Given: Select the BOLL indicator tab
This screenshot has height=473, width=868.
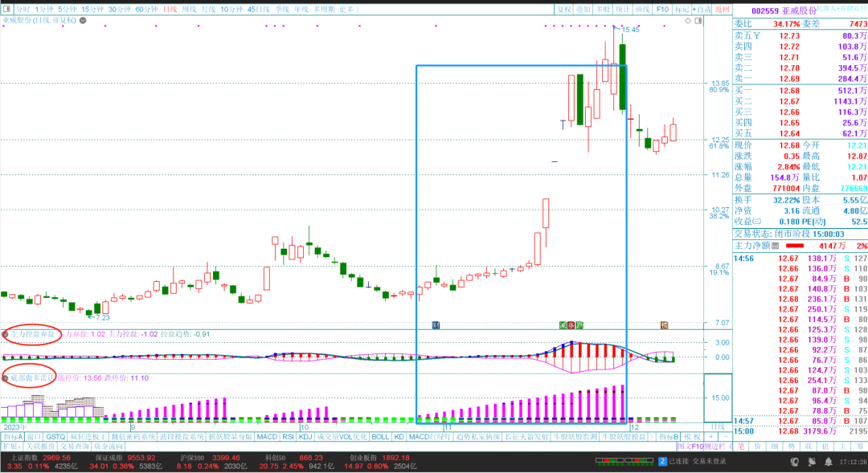Looking at the screenshot, I should click(380, 437).
